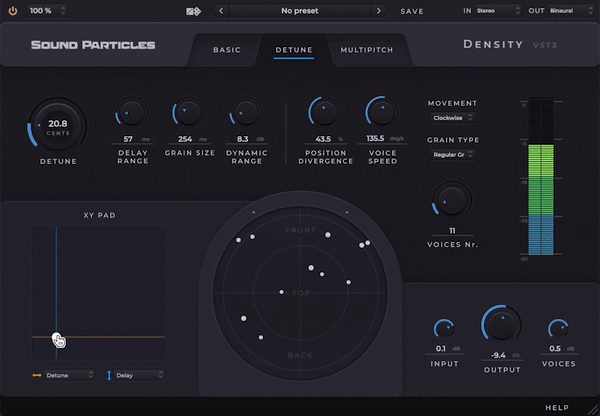
Task: Open the OUT Binaural format dropdown
Action: pos(566,11)
